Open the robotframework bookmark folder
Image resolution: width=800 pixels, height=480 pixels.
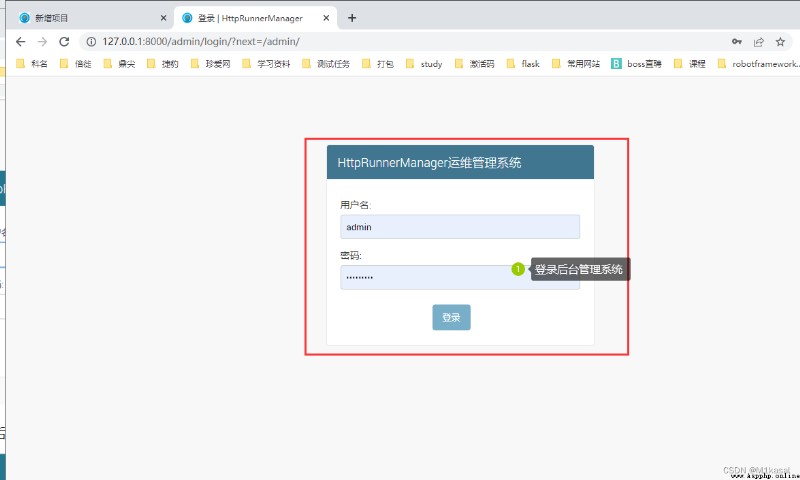tap(758, 64)
